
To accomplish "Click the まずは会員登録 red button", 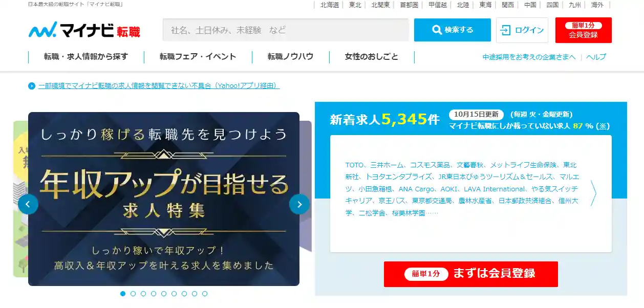I will [x=471, y=274].
